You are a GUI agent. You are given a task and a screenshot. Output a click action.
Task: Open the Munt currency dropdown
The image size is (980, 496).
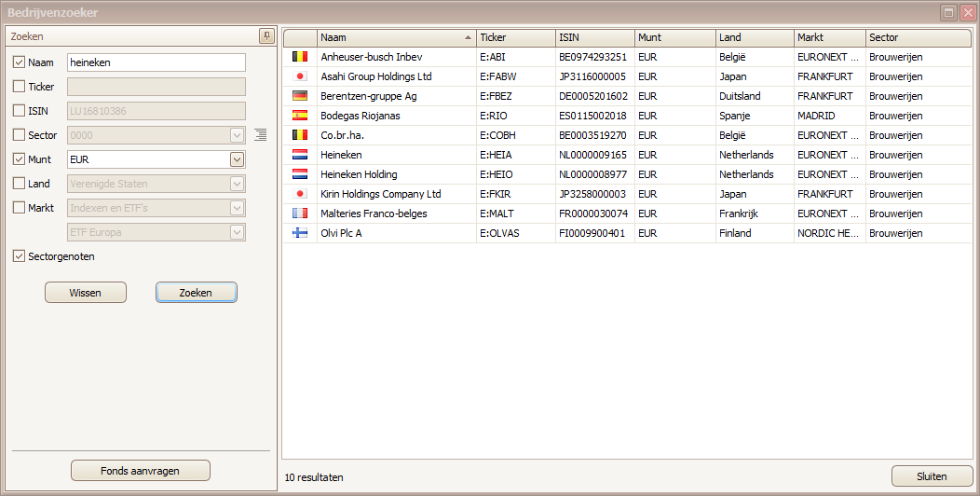click(x=237, y=159)
